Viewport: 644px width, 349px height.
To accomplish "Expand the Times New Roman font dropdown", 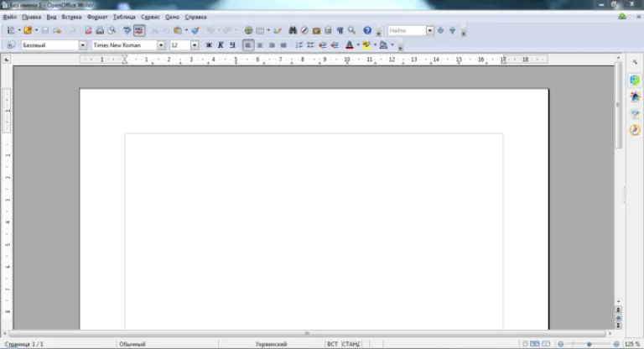I will [161, 45].
